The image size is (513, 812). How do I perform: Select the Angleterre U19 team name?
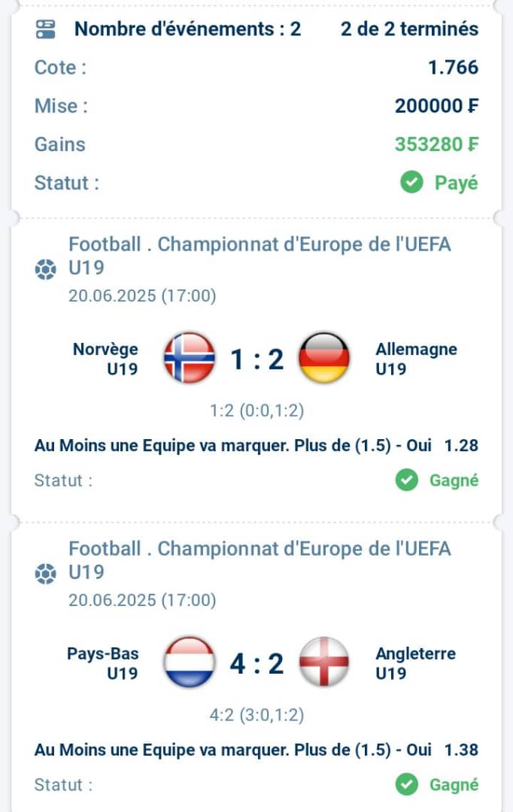(415, 663)
